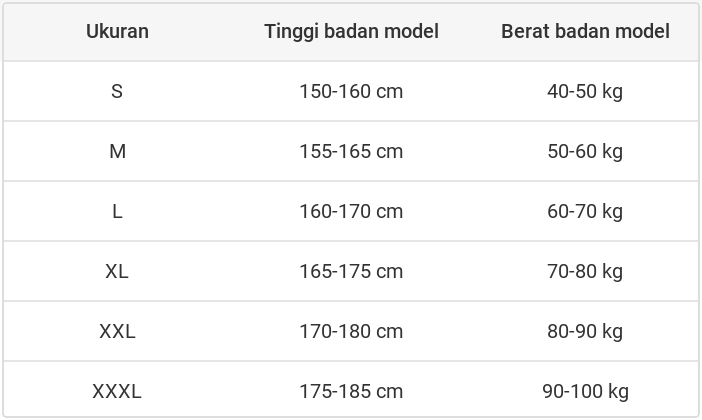Select the XL size cell

(x=117, y=271)
